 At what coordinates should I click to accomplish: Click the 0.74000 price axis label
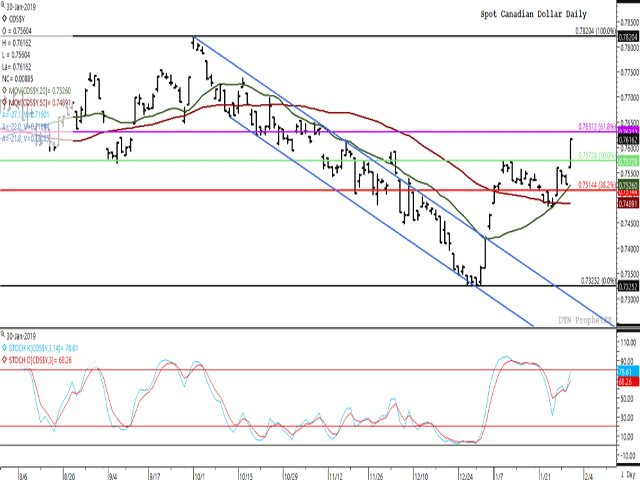(x=629, y=249)
